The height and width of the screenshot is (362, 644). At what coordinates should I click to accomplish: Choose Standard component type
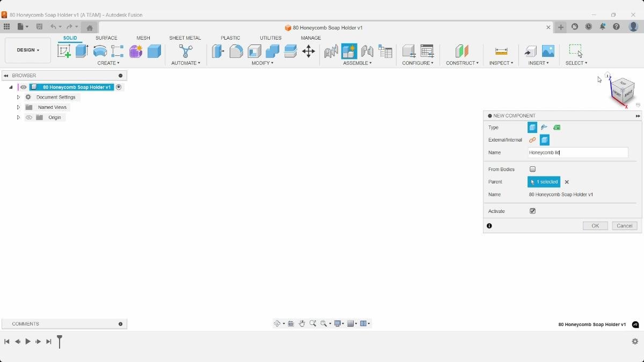pyautogui.click(x=532, y=127)
